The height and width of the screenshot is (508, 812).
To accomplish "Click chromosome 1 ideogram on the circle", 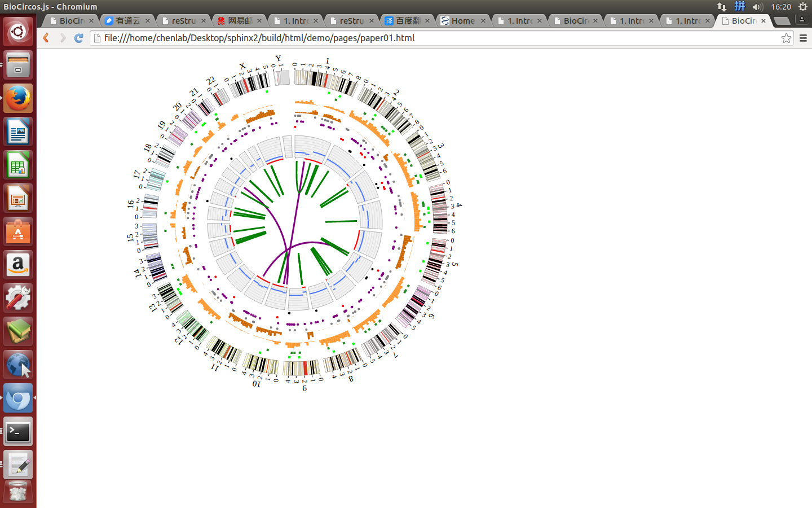I will 326,82.
